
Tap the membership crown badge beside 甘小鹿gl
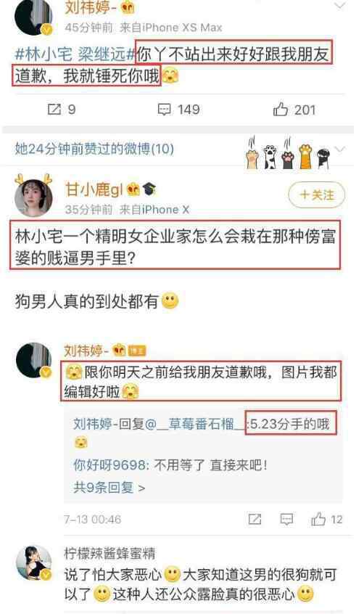pos(133,189)
